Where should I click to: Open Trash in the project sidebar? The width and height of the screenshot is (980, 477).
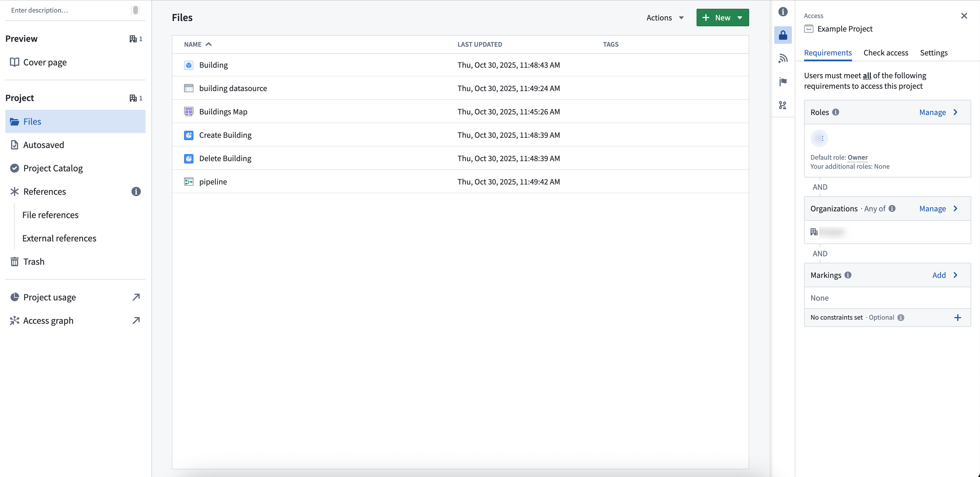pyautogui.click(x=34, y=262)
